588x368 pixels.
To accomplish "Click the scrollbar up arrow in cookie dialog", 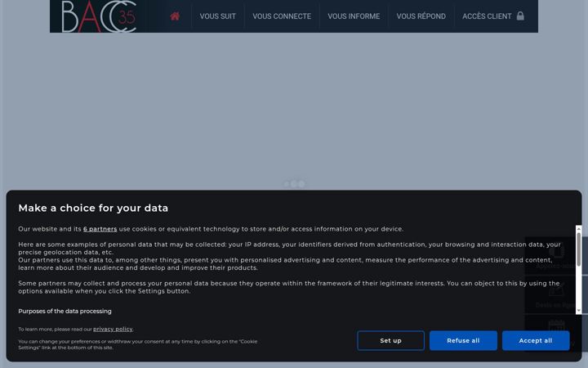I will click(x=579, y=228).
